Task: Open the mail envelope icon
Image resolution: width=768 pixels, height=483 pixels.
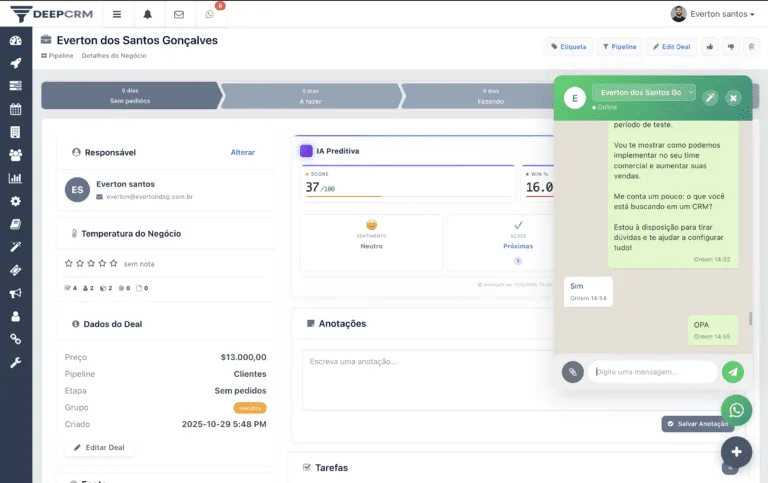Action: click(x=179, y=14)
